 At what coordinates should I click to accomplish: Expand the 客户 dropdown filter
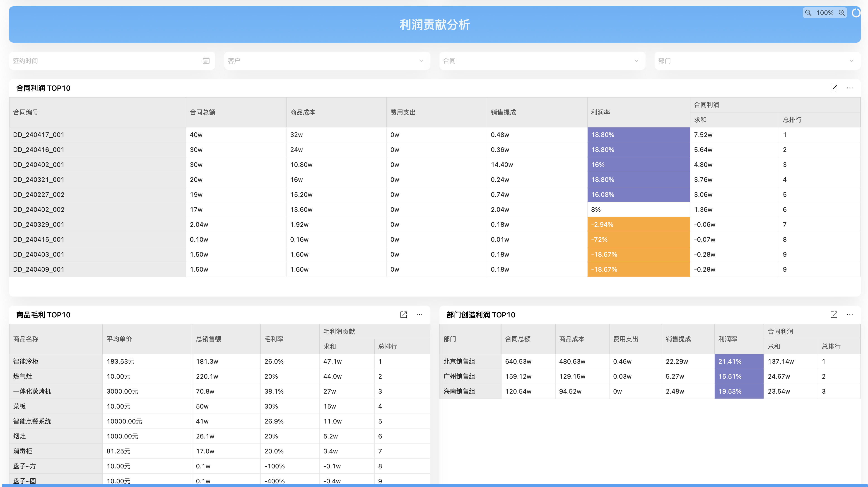[x=327, y=61]
